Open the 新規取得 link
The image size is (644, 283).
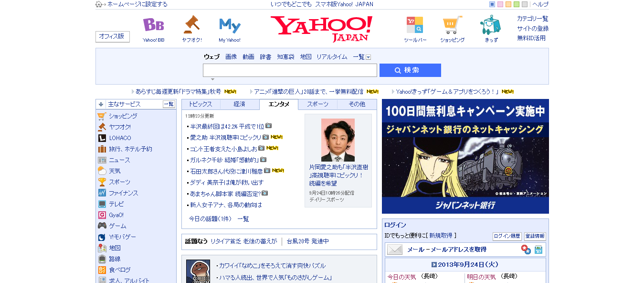[441, 236]
